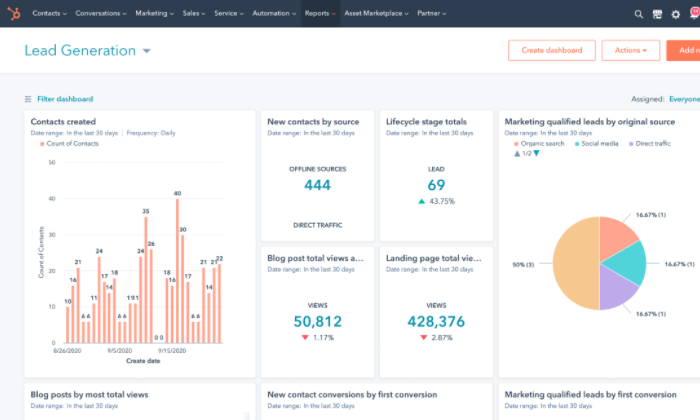Image resolution: width=700 pixels, height=420 pixels.
Task: Expand the Lead Generation dashboard dropdown
Action: 147,51
